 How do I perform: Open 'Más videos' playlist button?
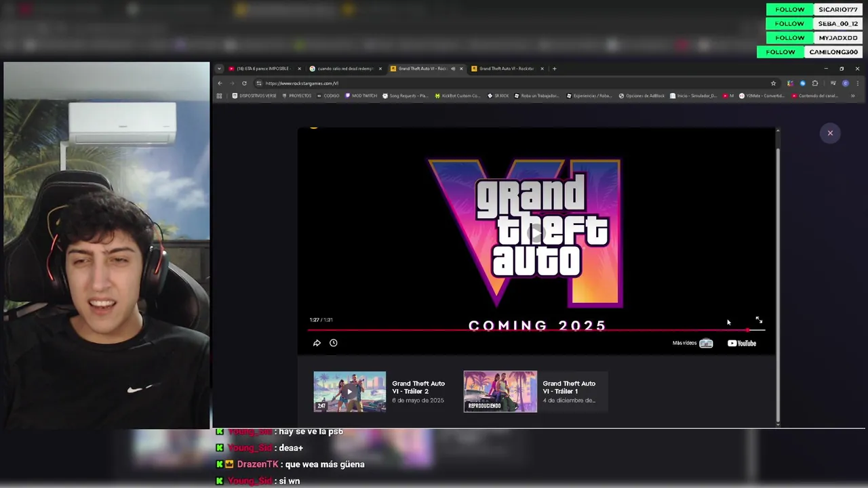[692, 343]
